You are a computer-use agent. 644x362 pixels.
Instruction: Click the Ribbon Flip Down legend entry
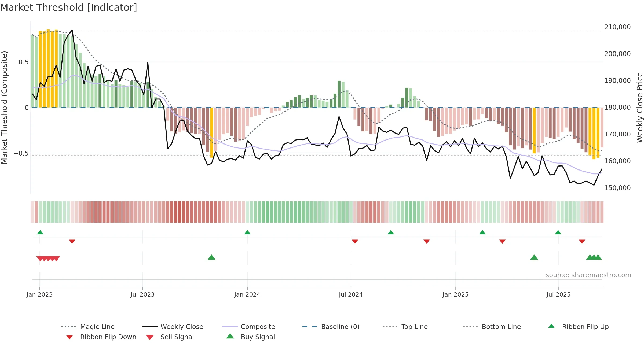tap(101, 337)
